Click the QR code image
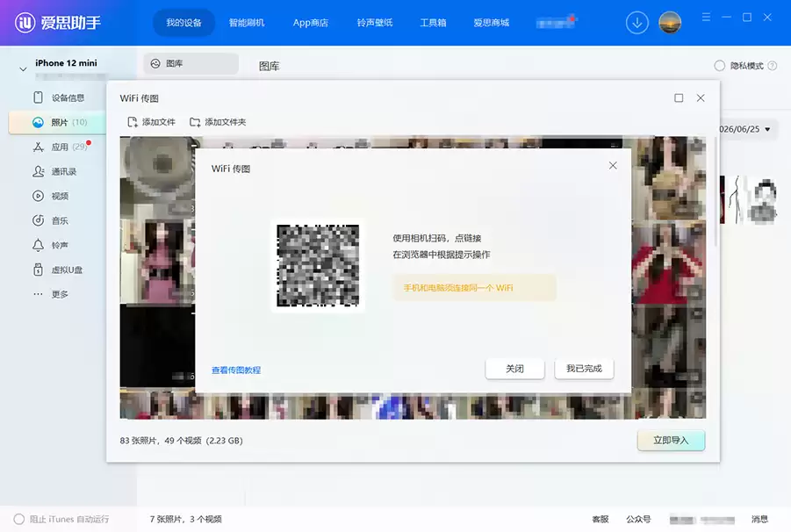 pos(318,265)
